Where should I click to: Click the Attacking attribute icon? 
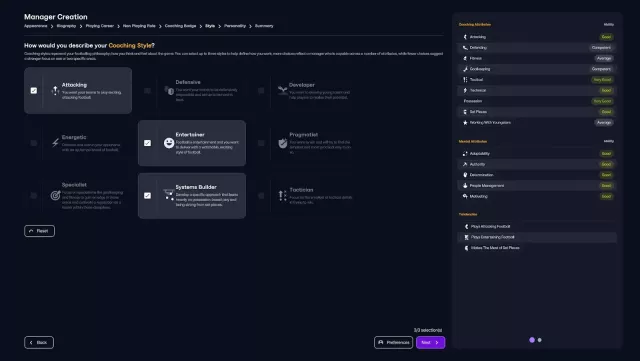point(465,37)
